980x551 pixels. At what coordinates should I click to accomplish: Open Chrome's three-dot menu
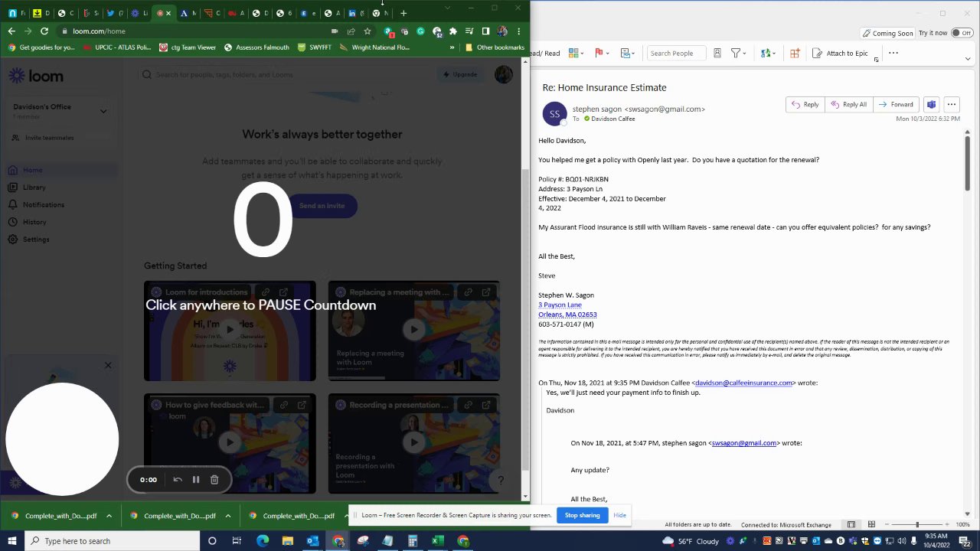point(519,31)
